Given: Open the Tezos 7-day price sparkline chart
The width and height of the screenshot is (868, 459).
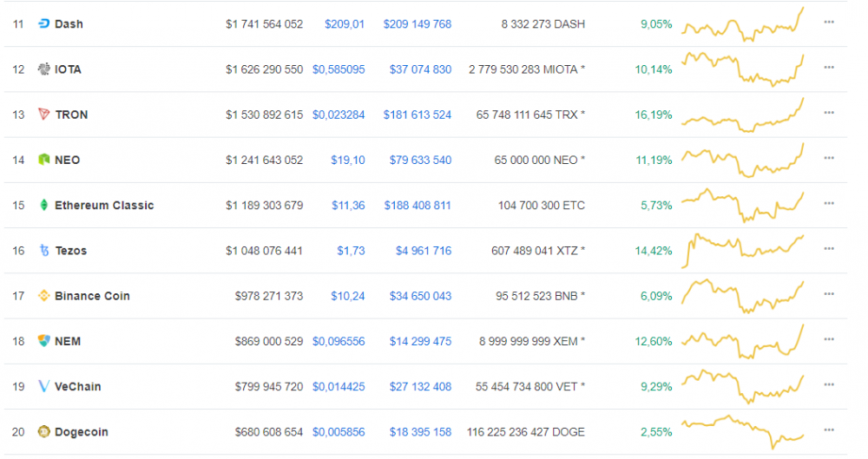Looking at the screenshot, I should 742,251.
